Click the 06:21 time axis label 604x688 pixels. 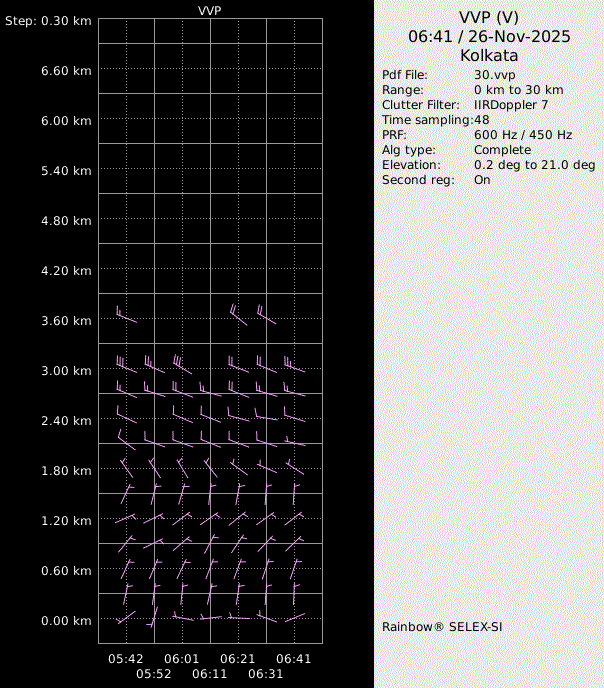(238, 659)
